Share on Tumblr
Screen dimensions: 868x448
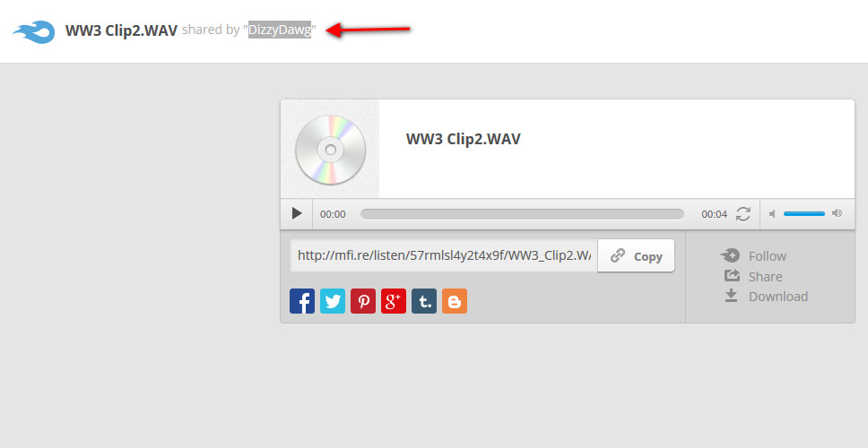[424, 301]
